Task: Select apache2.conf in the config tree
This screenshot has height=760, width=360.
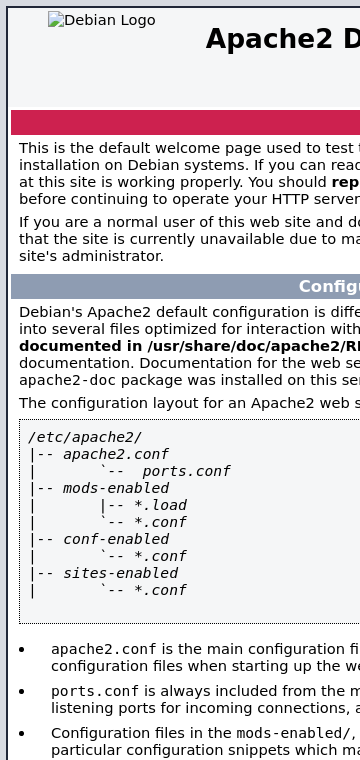Action: click(116, 454)
